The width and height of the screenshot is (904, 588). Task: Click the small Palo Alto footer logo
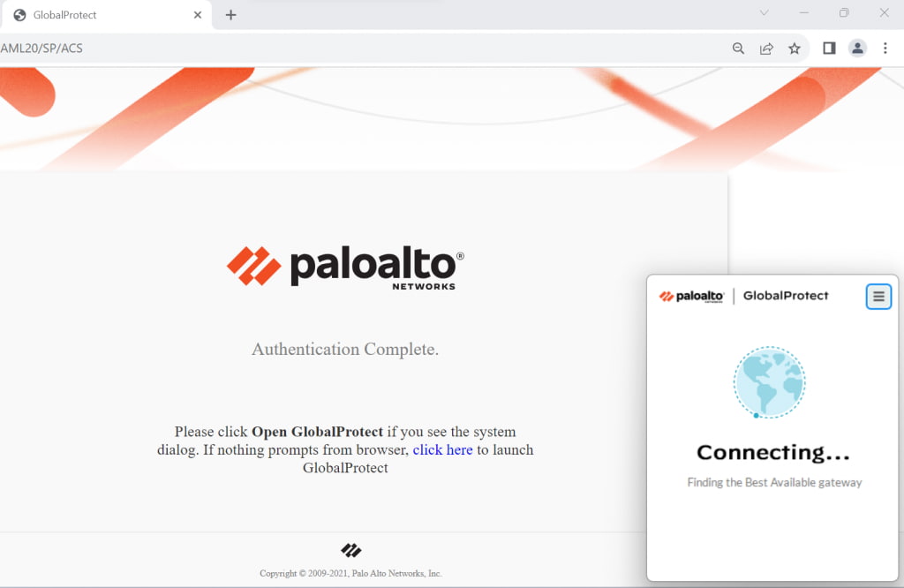pos(350,551)
